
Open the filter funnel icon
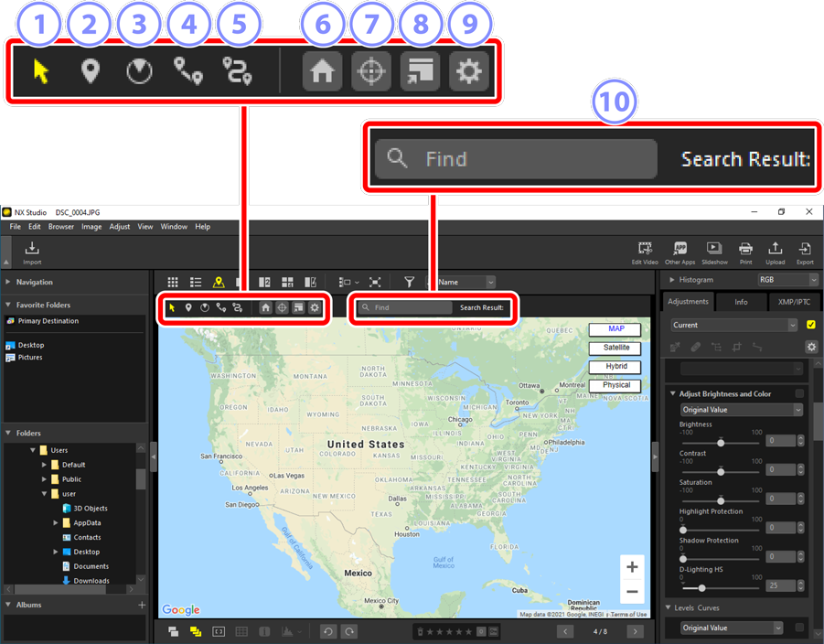(409, 283)
